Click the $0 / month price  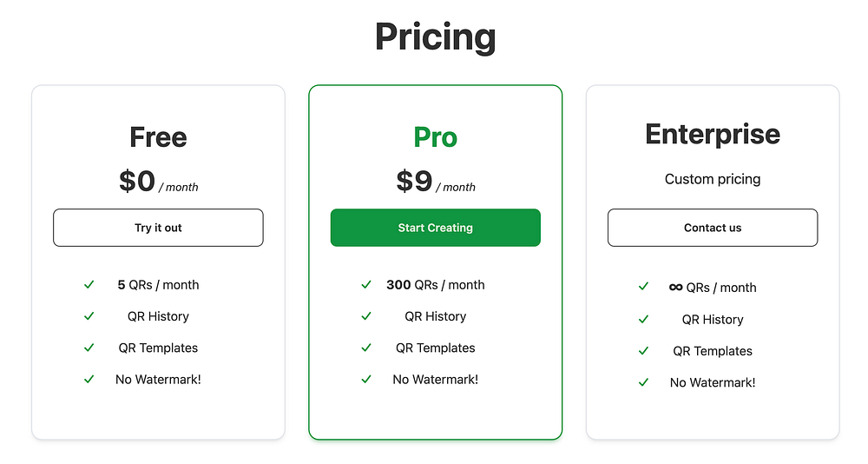coord(158,182)
